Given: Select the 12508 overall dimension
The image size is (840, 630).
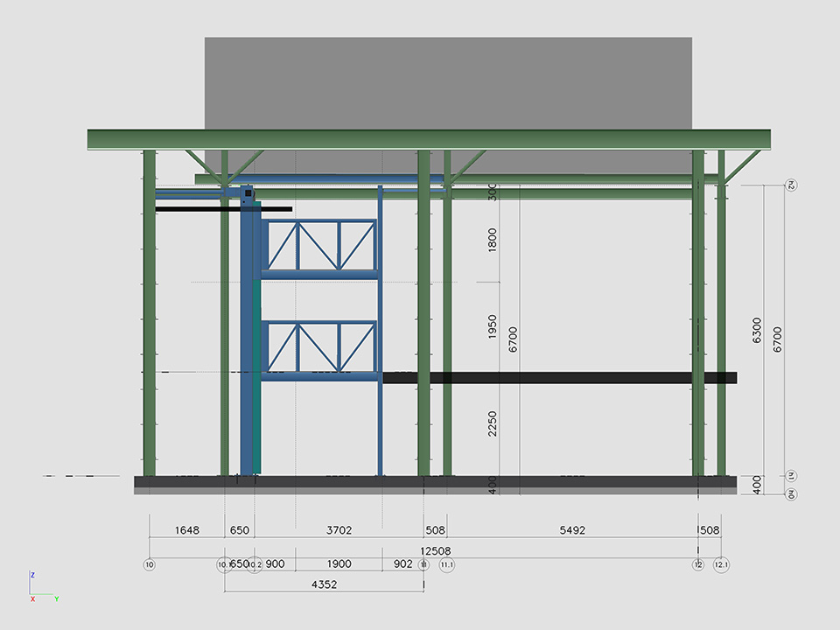Looking at the screenshot, I should click(436, 550).
